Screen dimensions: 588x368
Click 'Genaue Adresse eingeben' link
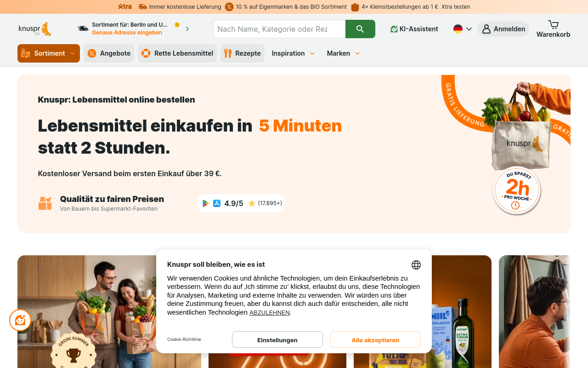coord(127,33)
